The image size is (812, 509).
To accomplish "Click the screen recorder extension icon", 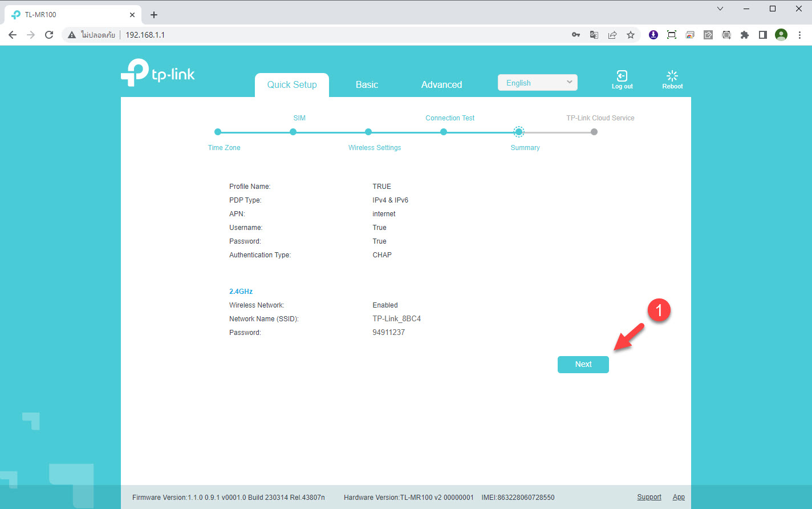I will (726, 35).
